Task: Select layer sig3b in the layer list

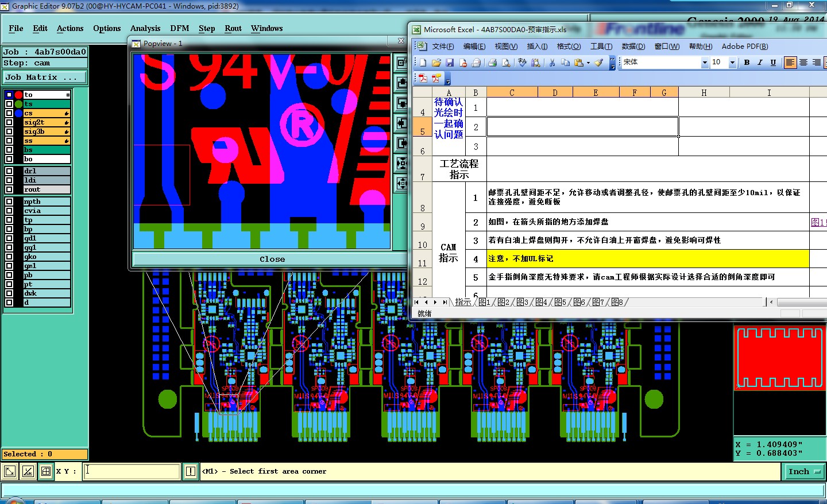Action: pyautogui.click(x=47, y=131)
